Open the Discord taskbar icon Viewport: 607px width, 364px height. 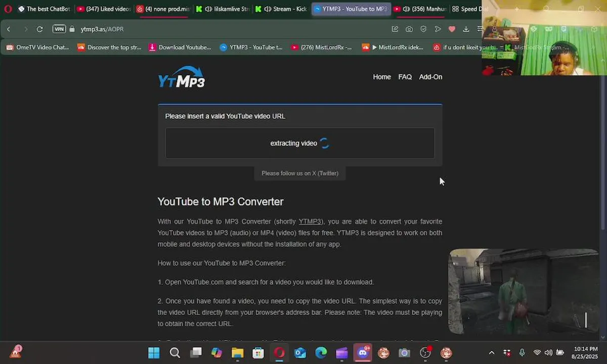(363, 352)
